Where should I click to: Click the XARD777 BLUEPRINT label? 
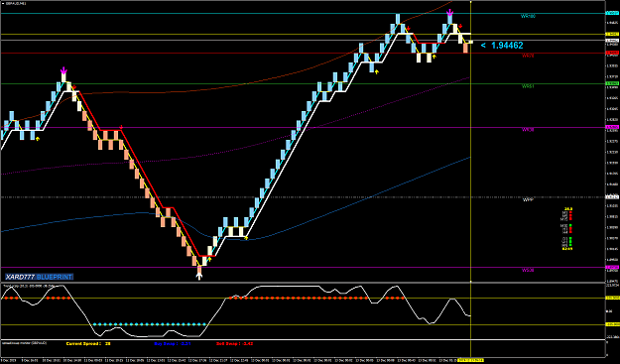[39, 277]
